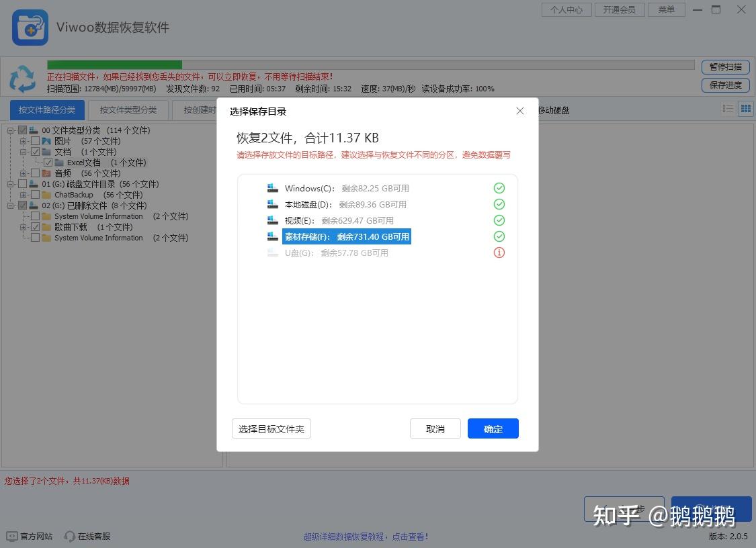Click the drive icon beside 视频(E:)
756x548 pixels.
(x=272, y=220)
